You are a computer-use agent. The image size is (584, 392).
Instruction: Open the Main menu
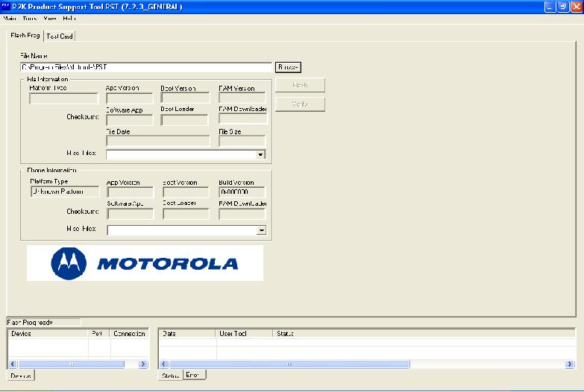point(10,18)
